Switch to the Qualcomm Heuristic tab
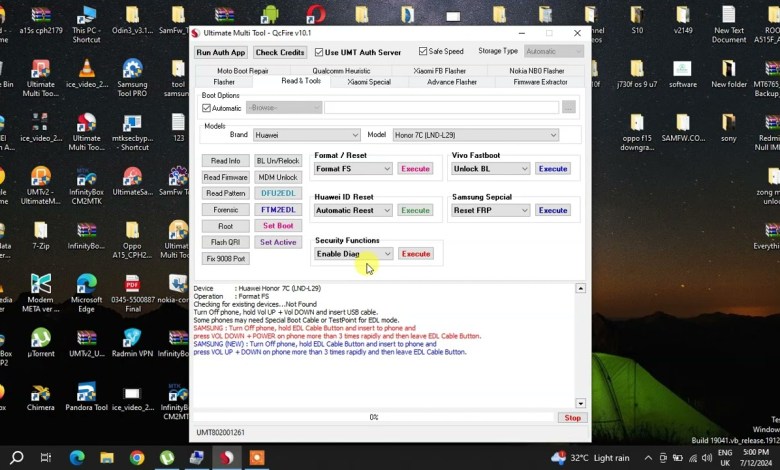Image resolution: width=780 pixels, height=470 pixels. point(341,71)
